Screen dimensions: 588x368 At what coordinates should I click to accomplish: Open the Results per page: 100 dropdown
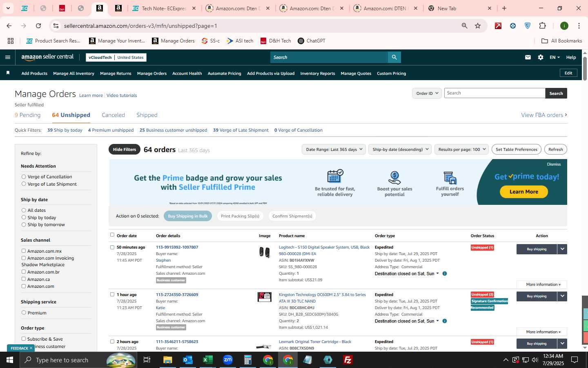(461, 149)
